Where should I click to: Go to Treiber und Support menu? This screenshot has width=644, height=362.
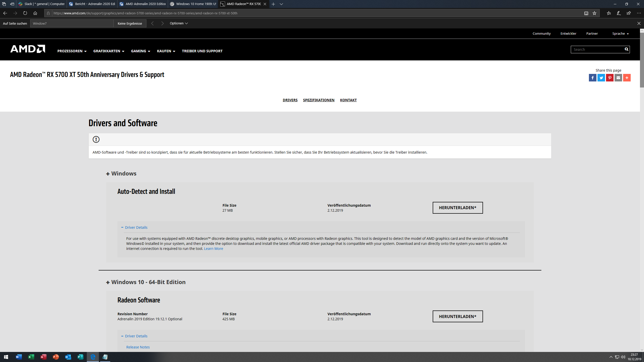[202, 51]
